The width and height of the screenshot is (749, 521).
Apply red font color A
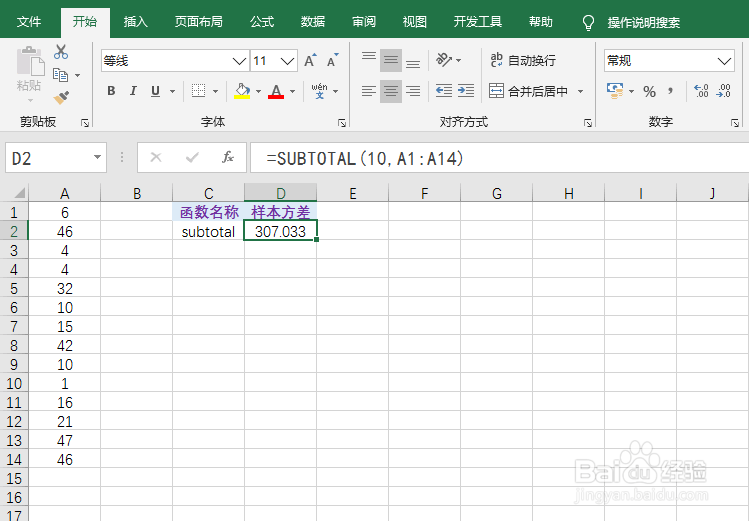(x=276, y=91)
